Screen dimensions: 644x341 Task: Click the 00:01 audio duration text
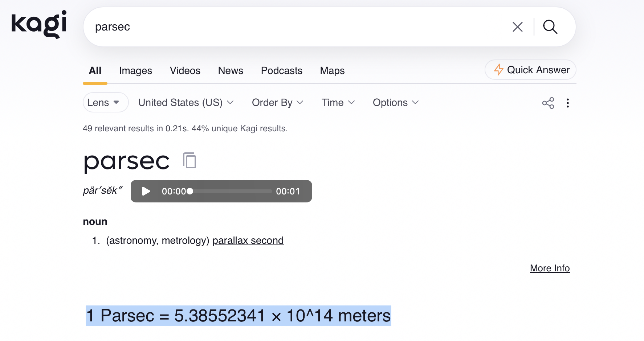[x=288, y=191]
